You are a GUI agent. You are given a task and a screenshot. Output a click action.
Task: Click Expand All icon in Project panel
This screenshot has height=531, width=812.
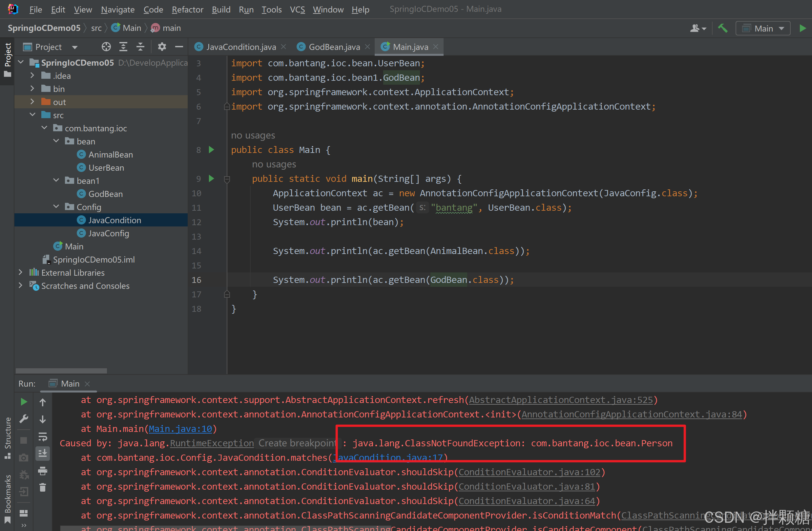point(123,47)
